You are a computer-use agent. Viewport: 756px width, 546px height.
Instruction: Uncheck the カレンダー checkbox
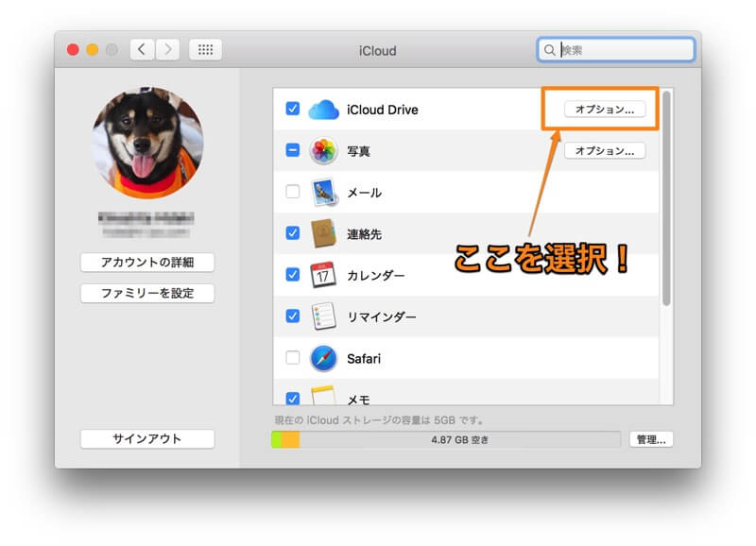[292, 274]
